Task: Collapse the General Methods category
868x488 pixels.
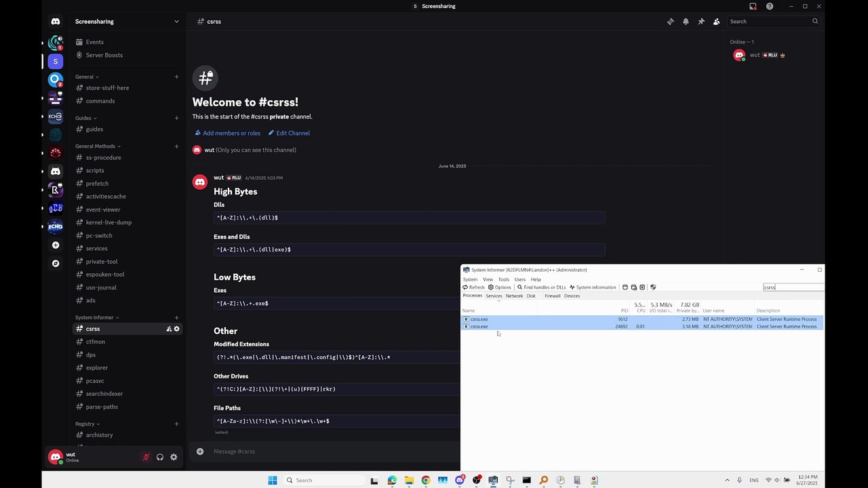Action: tap(98, 146)
